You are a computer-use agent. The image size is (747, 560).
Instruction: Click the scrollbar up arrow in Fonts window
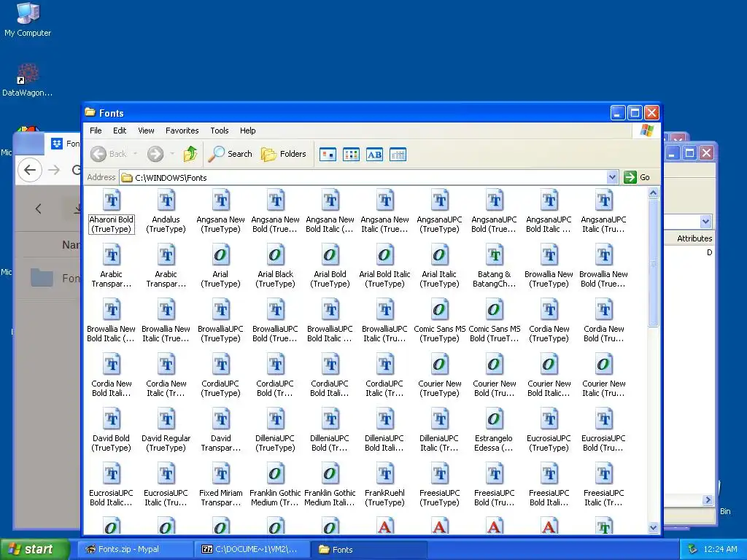[653, 192]
